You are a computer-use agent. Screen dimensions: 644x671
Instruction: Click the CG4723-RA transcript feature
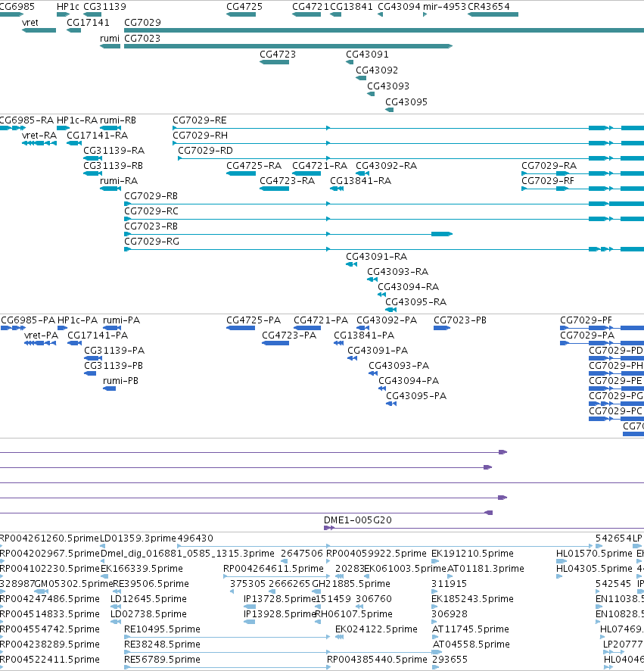274,189
